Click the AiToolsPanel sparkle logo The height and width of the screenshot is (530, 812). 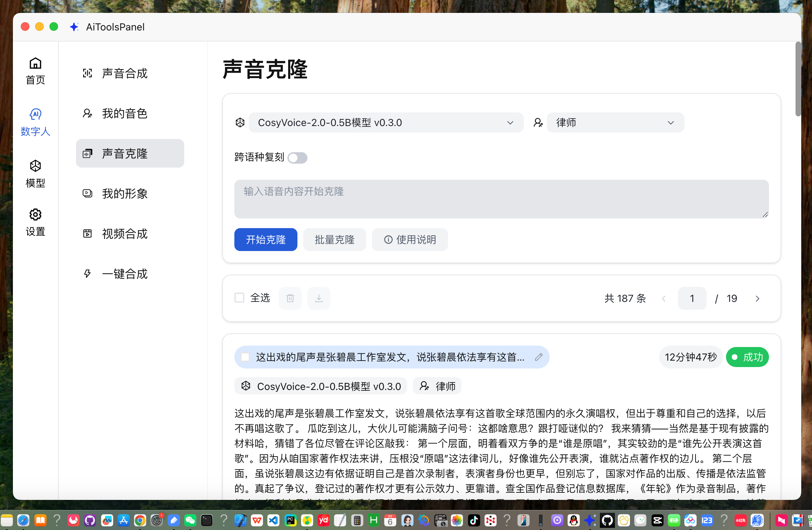(74, 27)
